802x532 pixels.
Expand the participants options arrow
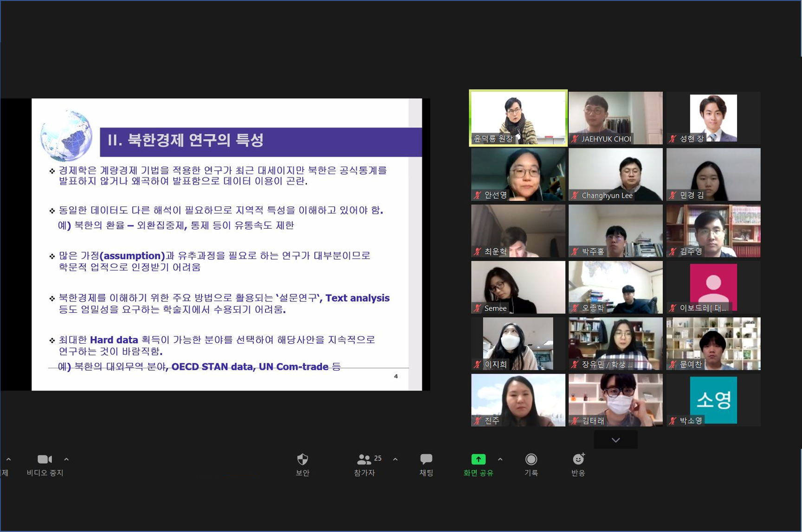pos(395,459)
